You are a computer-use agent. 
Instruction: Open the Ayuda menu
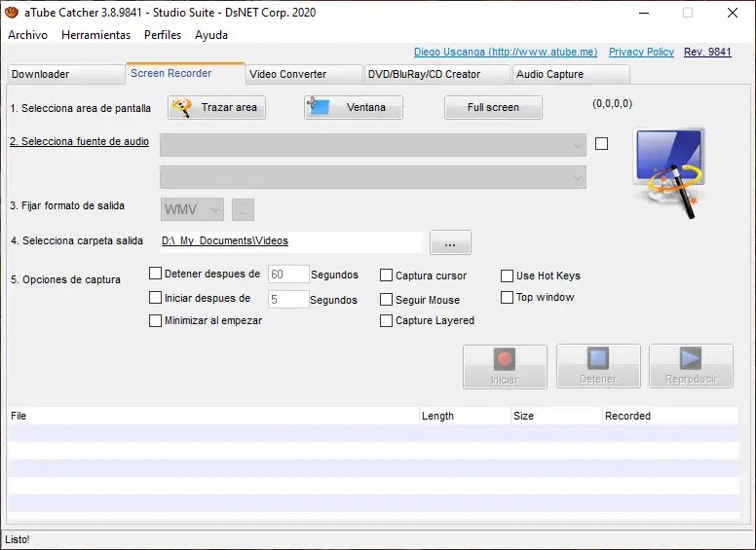click(211, 35)
